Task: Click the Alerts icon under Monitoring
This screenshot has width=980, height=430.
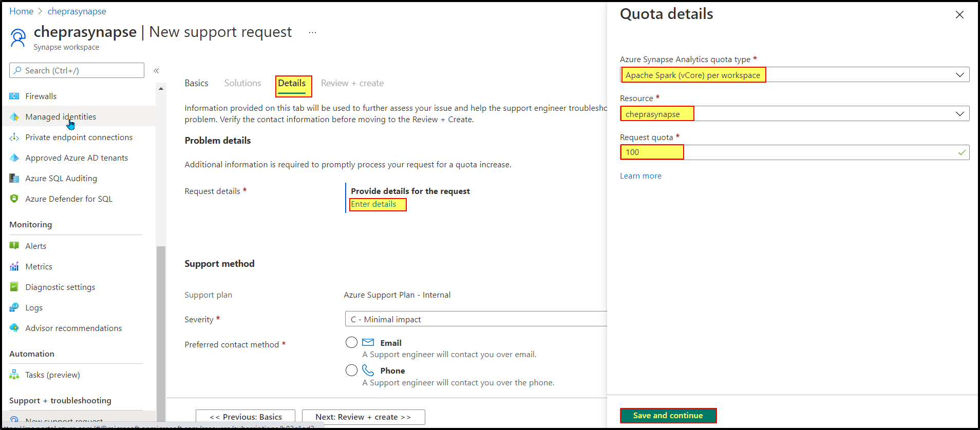Action: point(14,246)
